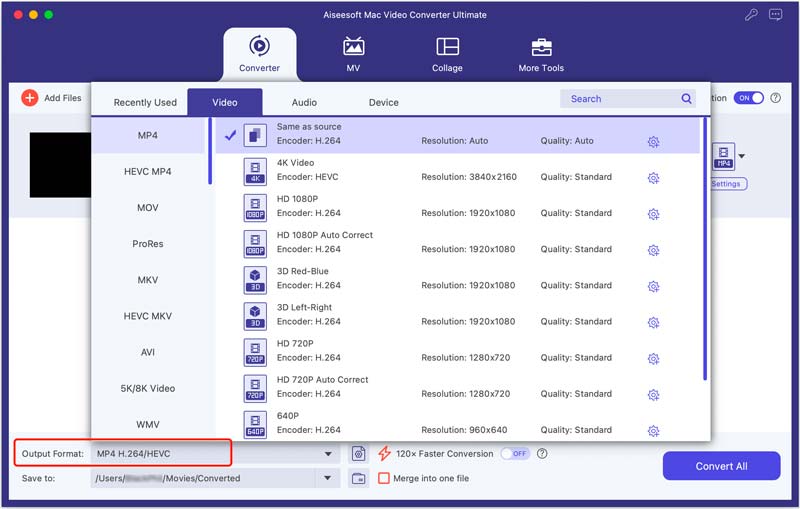
Task: Open settings gear for HD 1080P
Action: (653, 214)
